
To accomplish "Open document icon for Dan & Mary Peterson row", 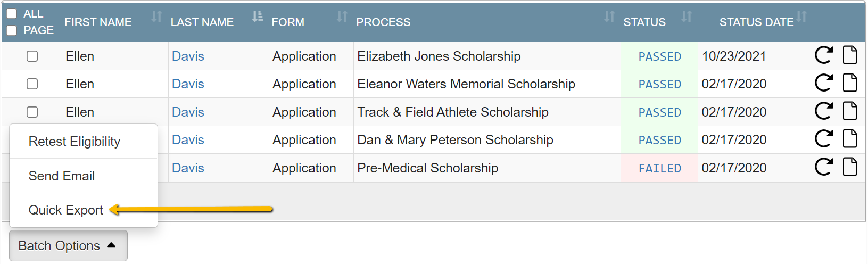I will point(850,138).
